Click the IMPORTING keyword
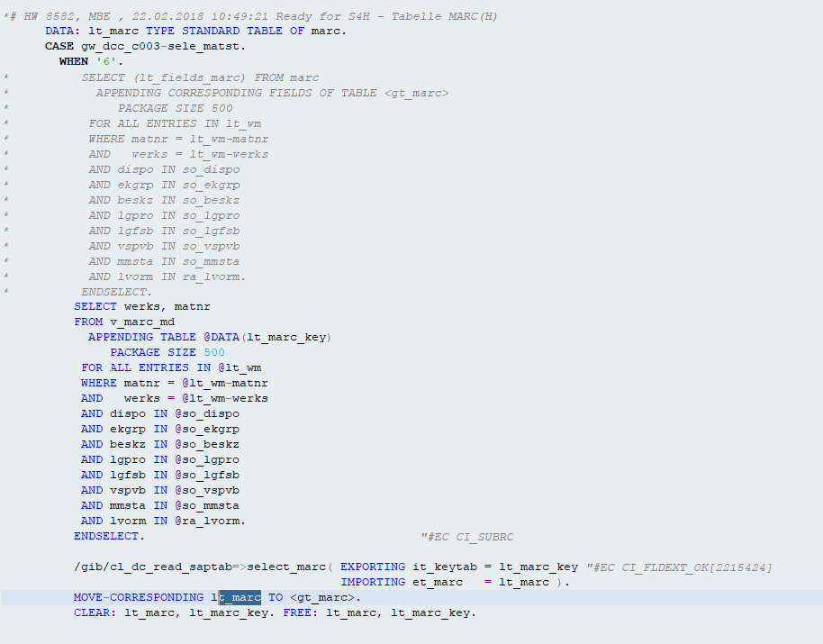The width and height of the screenshot is (823, 644). 373,582
